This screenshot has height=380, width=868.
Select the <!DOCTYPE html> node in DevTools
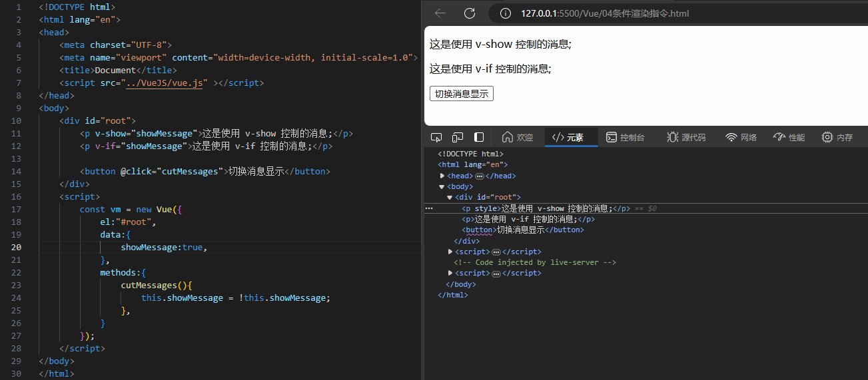(470, 154)
